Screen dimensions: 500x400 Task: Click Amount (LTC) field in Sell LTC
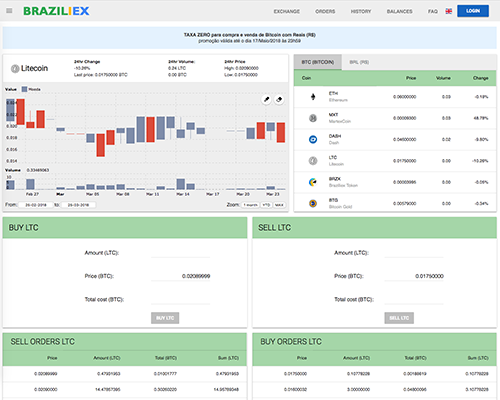(x=414, y=253)
